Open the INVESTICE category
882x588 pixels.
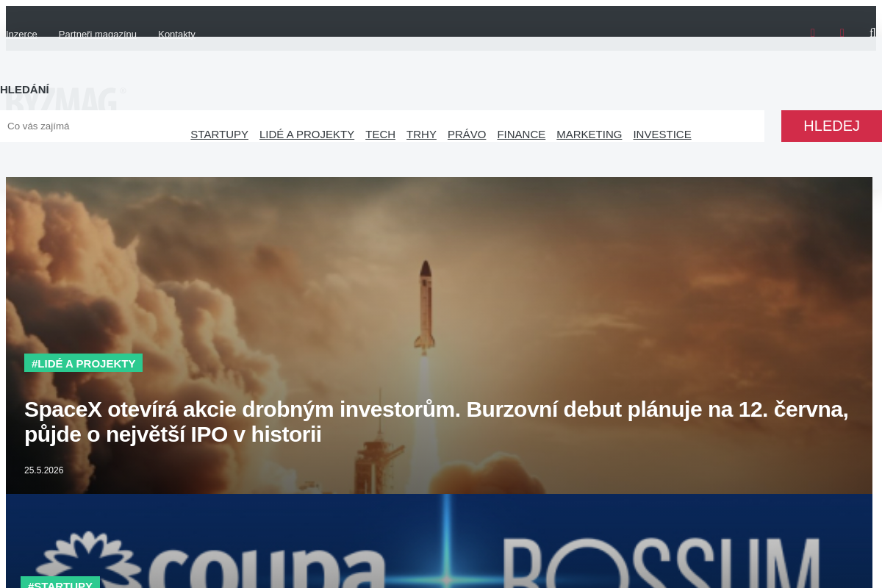point(662,134)
